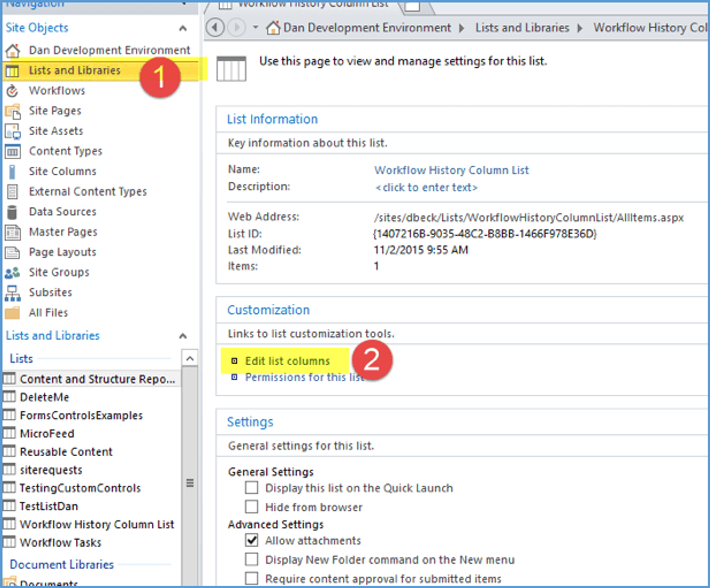The height and width of the screenshot is (588, 710).
Task: Select siterequests list
Action: tap(51, 470)
